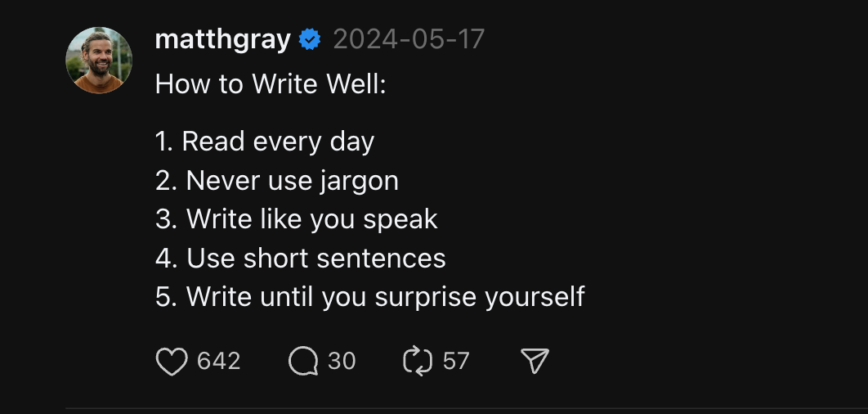Click the divider line below the post
The width and height of the screenshot is (868, 414).
point(467,409)
